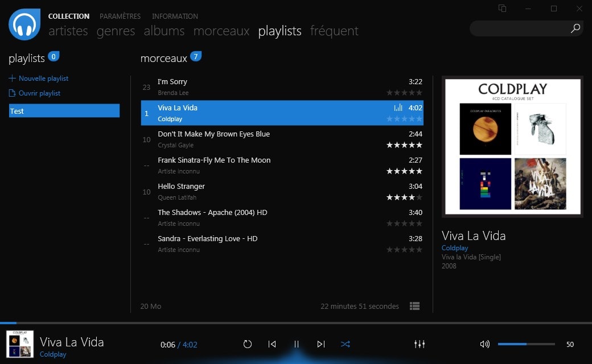Click the 3:22 duration of I'm Sorry

[416, 81]
